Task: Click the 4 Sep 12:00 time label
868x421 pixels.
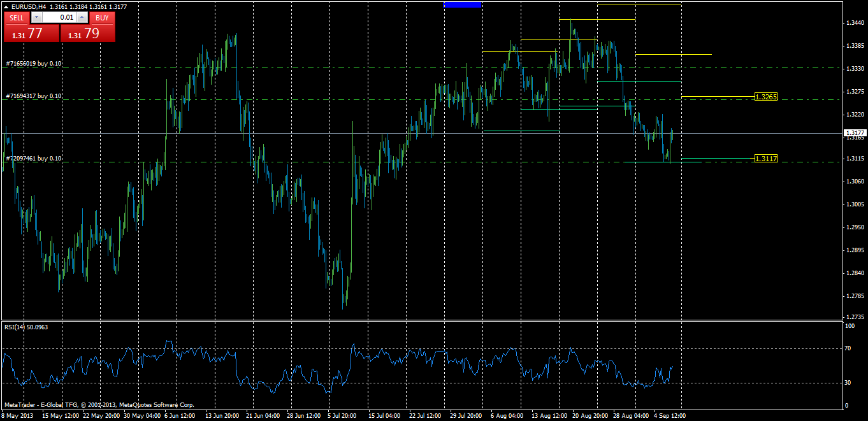Action: [670, 415]
